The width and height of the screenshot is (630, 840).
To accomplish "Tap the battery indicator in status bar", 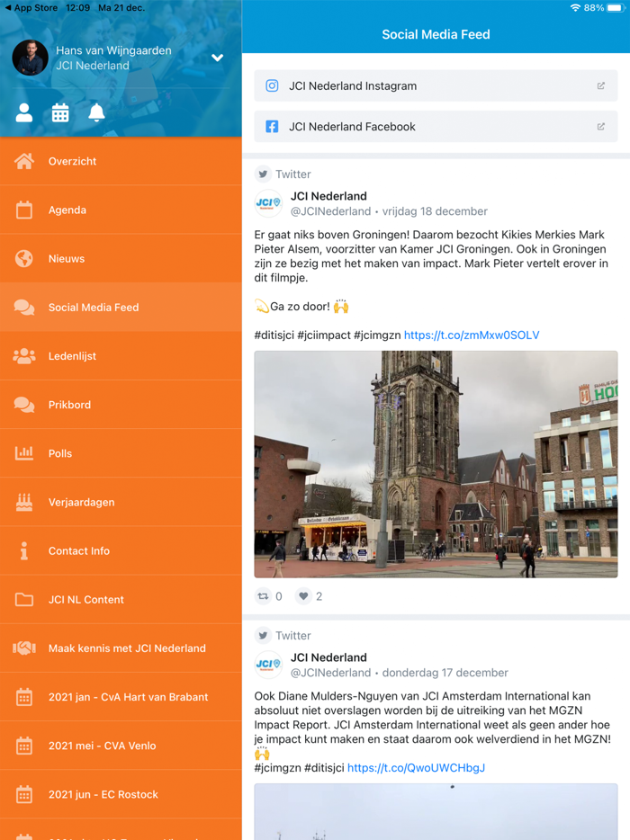I will 615,8.
